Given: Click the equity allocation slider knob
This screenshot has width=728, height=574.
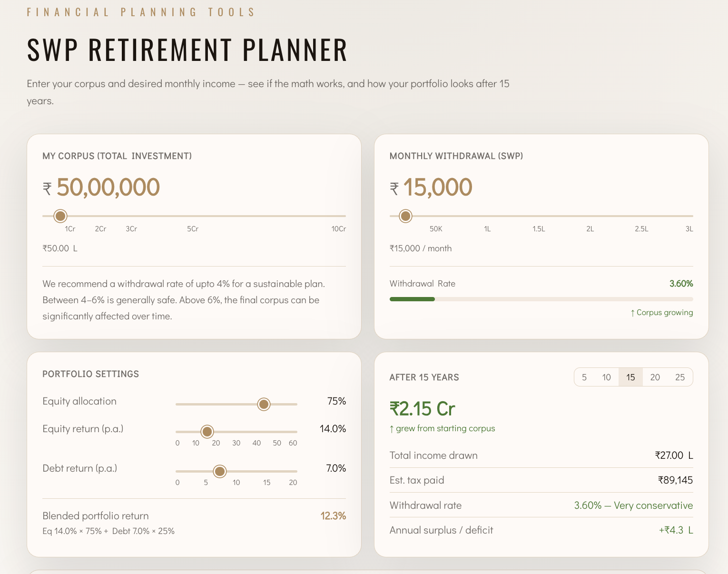Looking at the screenshot, I should pos(264,404).
